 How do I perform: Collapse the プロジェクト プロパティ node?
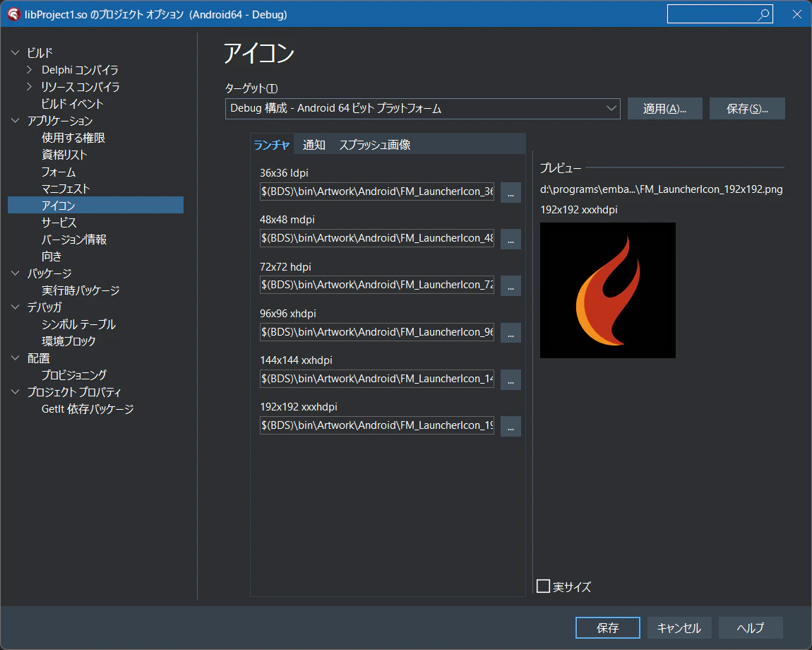click(x=16, y=392)
